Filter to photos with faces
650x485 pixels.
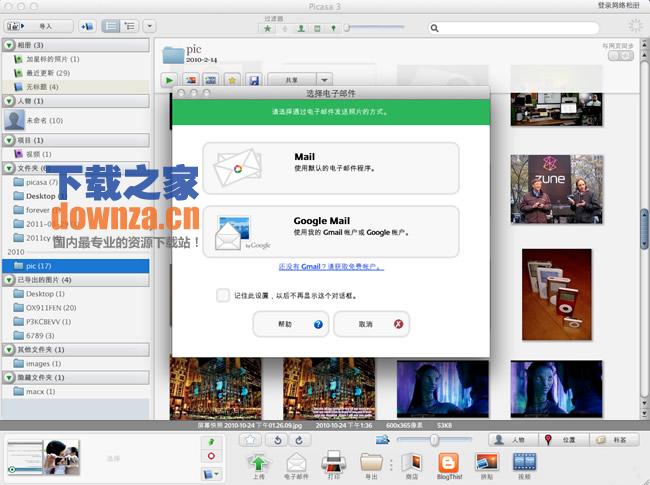(301, 29)
